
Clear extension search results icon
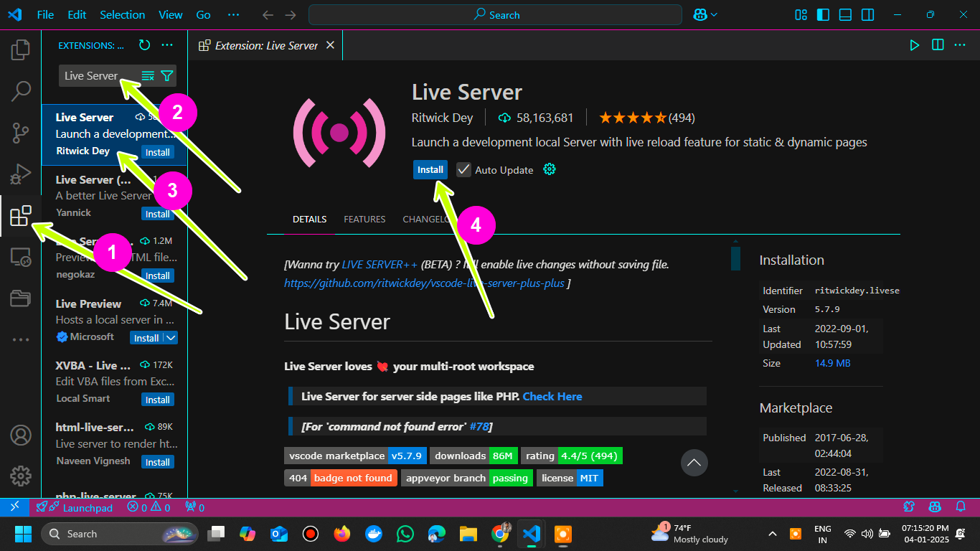pos(149,76)
